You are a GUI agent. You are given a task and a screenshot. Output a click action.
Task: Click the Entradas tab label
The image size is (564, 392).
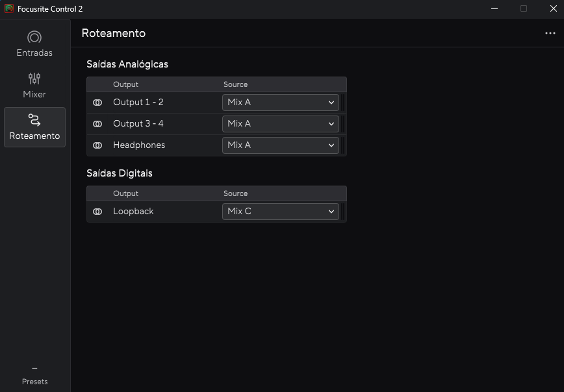pos(34,53)
